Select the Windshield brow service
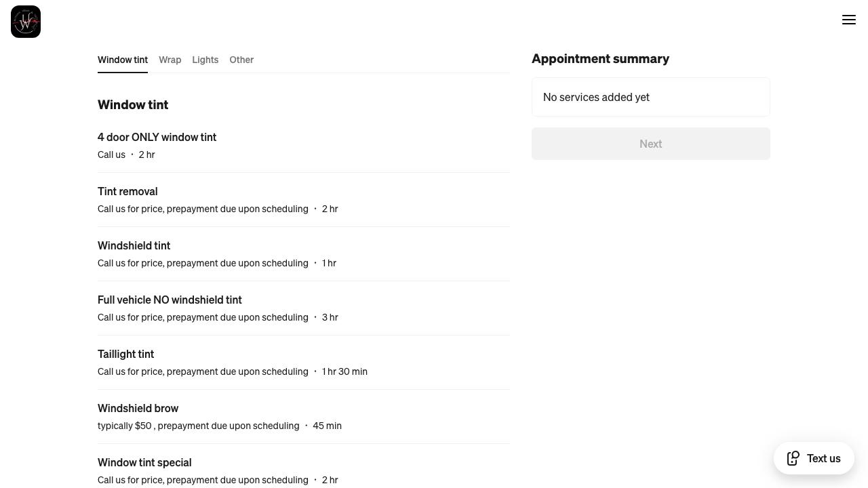This screenshot has height=488, width=868. pyautogui.click(x=138, y=408)
